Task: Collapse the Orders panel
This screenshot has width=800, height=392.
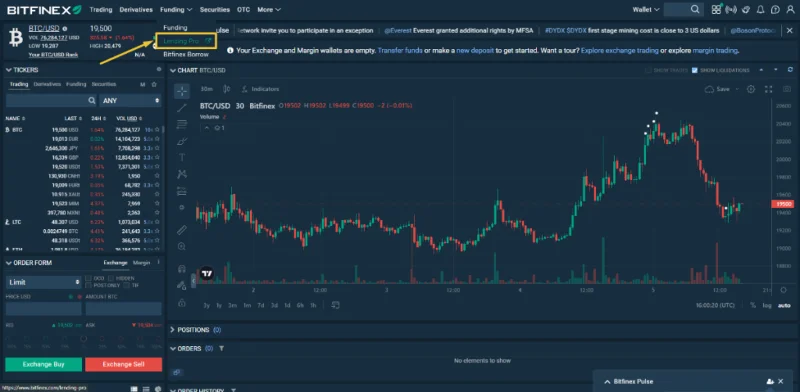Action: coord(172,348)
